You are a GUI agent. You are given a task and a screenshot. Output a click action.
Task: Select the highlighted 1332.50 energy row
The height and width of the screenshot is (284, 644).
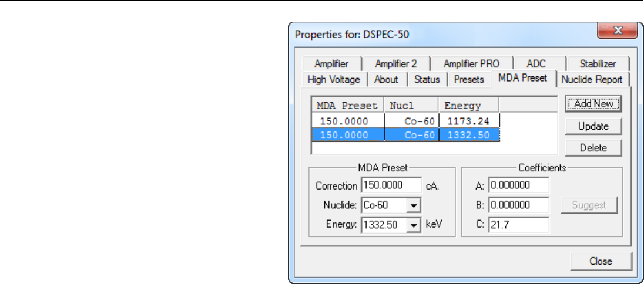coord(406,135)
